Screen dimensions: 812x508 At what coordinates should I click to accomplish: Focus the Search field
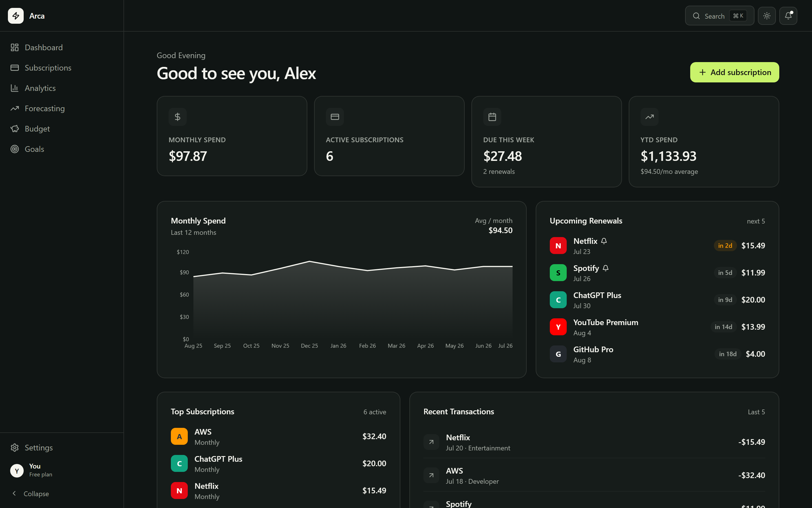pos(720,16)
